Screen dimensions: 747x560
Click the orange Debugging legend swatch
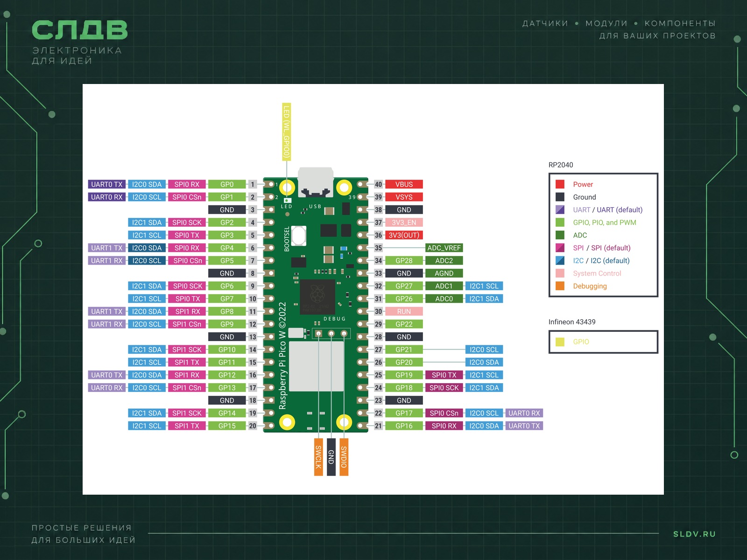(560, 286)
